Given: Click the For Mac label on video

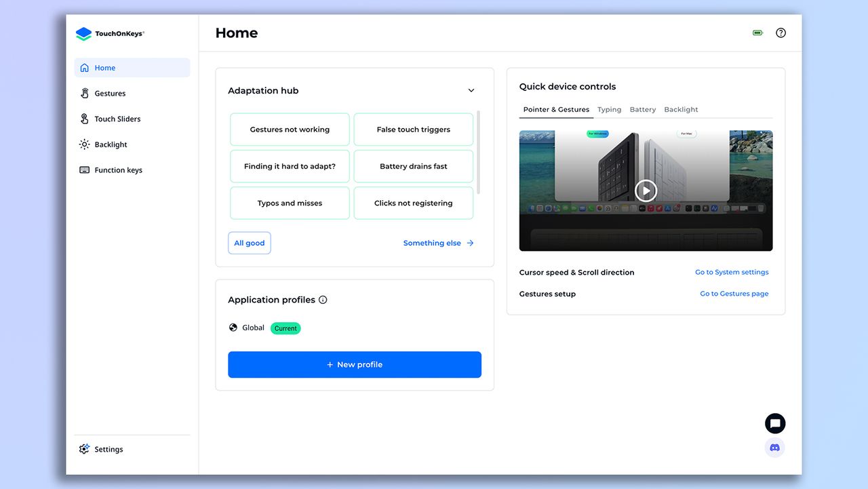Looking at the screenshot, I should click(686, 134).
